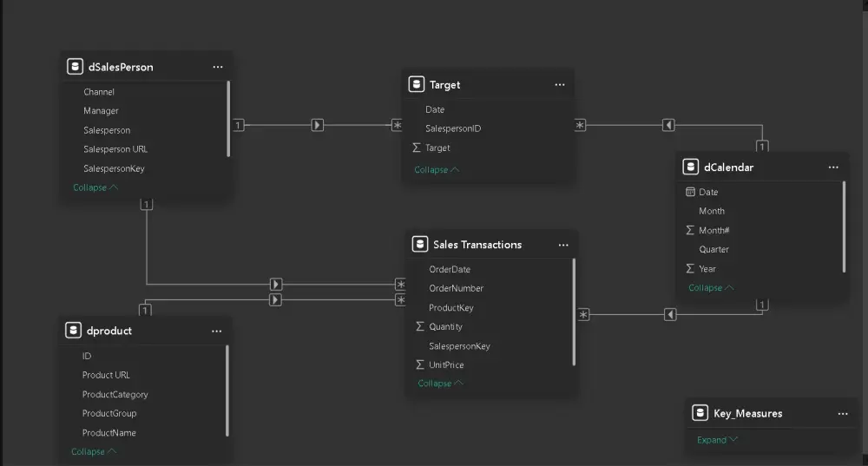Viewport: 868px width, 466px height.
Task: Click one-side marker below dSalesPerson table
Action: click(146, 205)
